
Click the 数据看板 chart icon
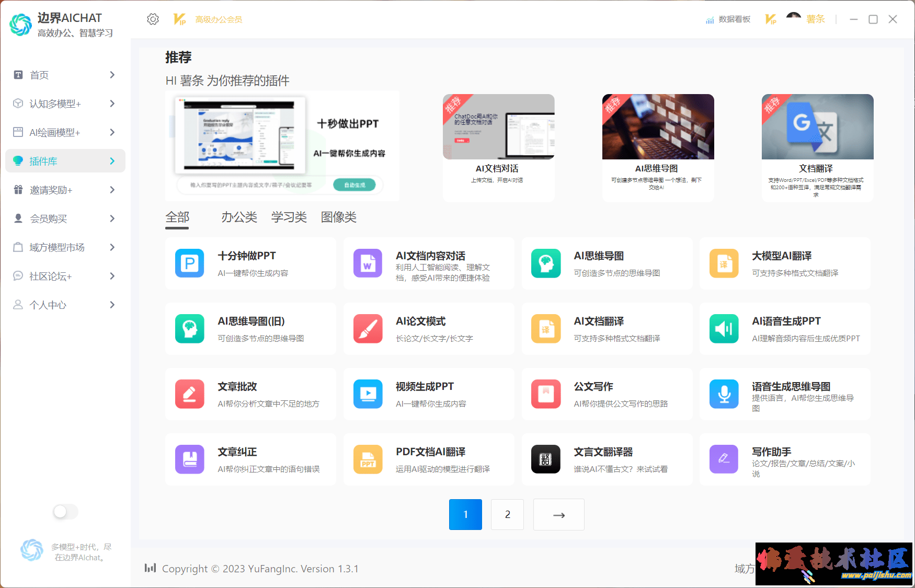point(710,20)
